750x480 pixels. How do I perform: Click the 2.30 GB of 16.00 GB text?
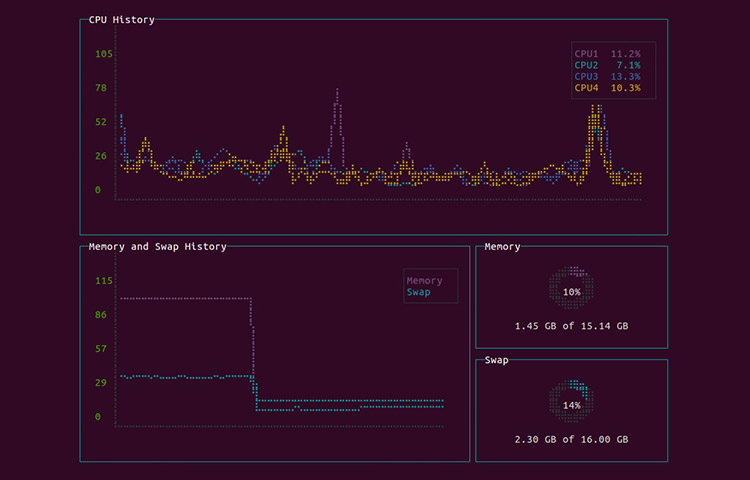(571, 439)
